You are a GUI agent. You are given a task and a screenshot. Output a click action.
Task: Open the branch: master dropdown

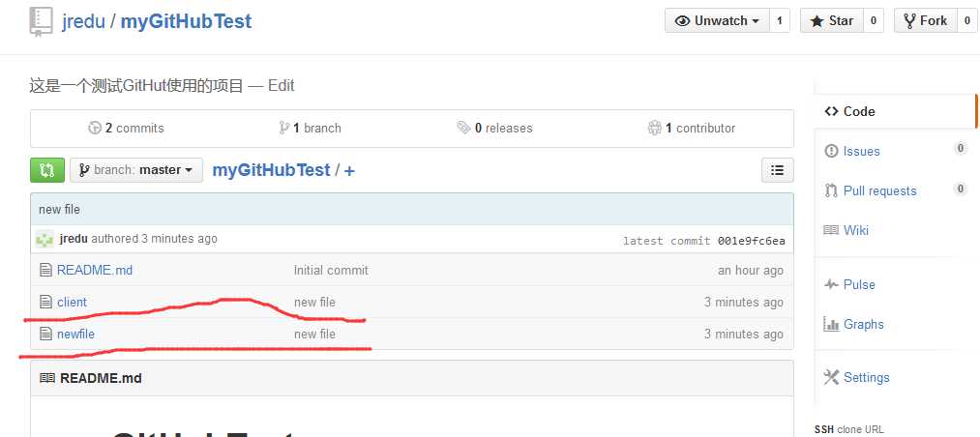tap(136, 170)
